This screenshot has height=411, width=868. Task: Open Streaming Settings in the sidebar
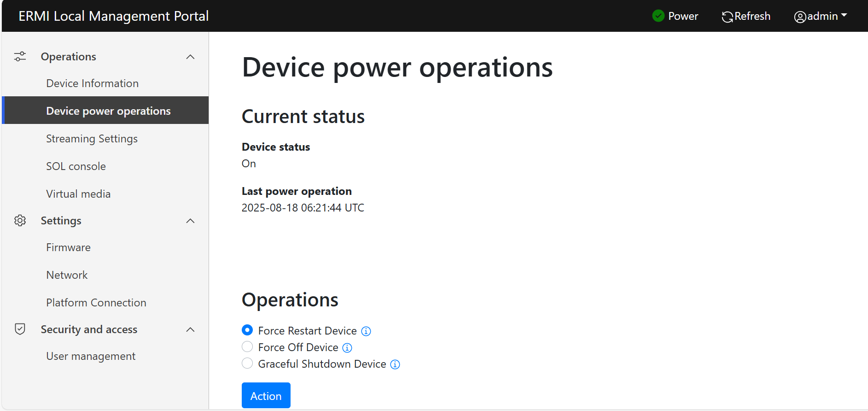pos(92,139)
